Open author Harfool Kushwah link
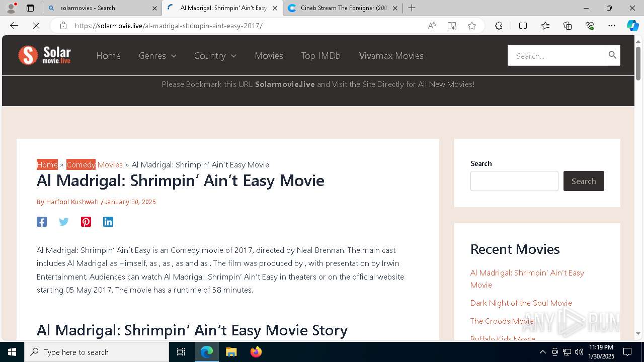 pos(72,202)
